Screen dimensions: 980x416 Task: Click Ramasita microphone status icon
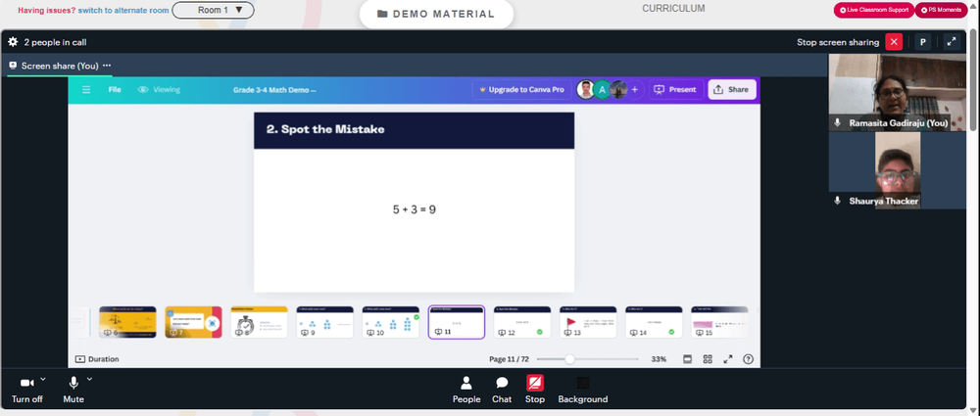point(838,123)
